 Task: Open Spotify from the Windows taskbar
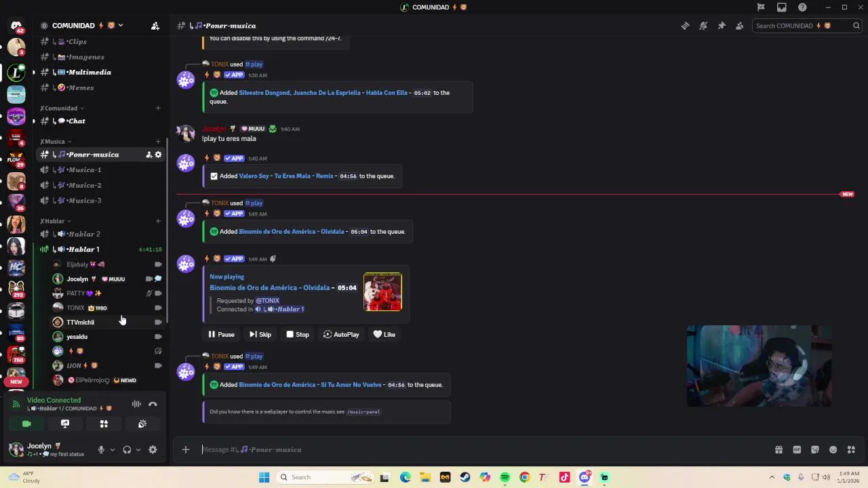[x=505, y=477]
